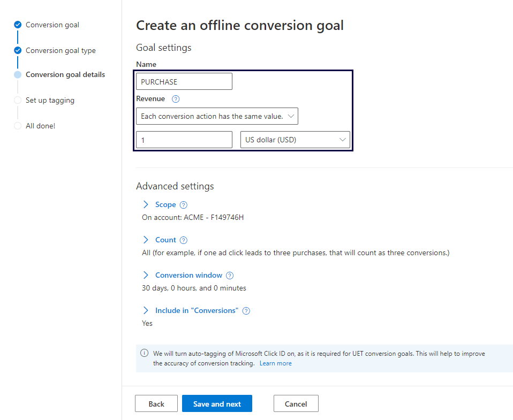Click the completed checkmark on Conversion goal step

pyautogui.click(x=18, y=24)
